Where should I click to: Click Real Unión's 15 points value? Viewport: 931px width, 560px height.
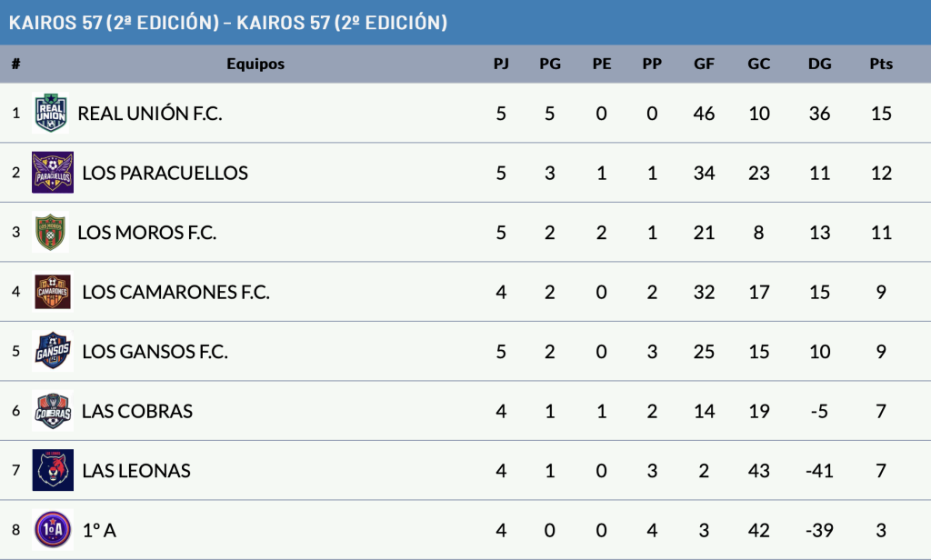880,114
